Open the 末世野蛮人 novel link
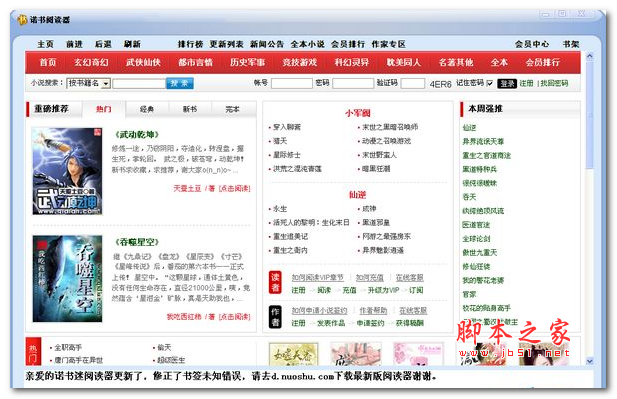 379,155
